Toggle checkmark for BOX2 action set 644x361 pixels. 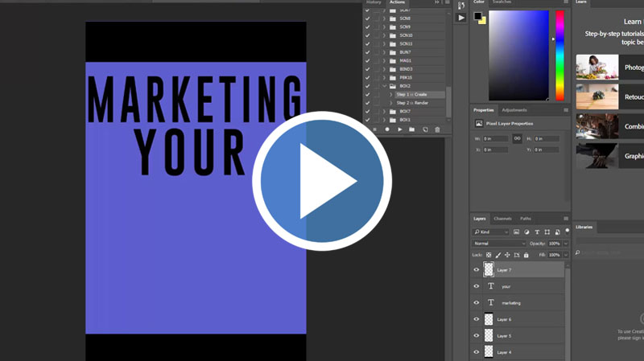tap(368, 86)
